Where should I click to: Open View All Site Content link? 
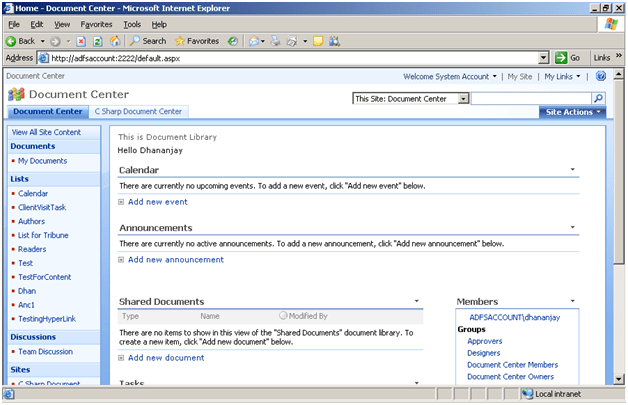46,132
